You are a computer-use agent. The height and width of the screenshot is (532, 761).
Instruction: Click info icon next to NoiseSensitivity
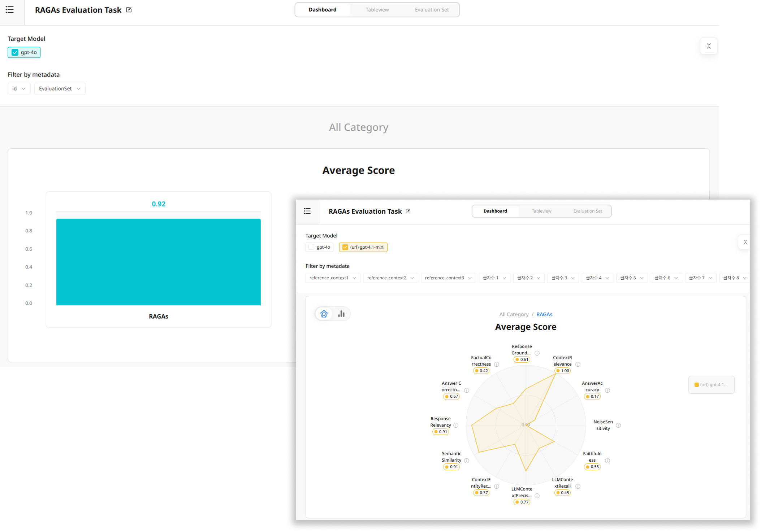point(618,425)
